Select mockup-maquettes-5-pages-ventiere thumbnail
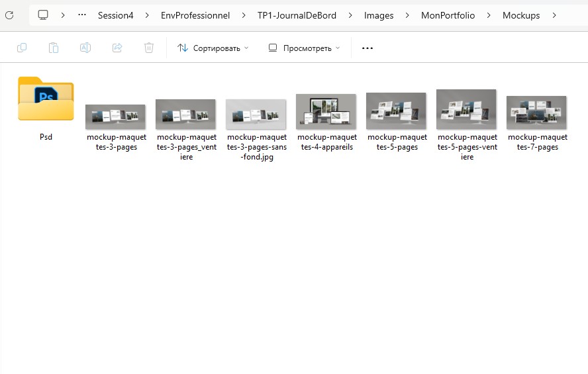 [466, 109]
